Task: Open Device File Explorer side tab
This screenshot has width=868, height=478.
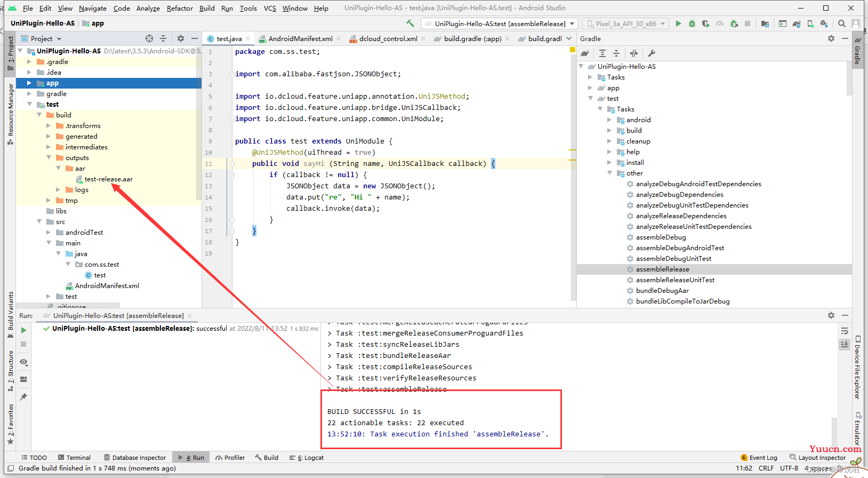Action: (x=857, y=368)
